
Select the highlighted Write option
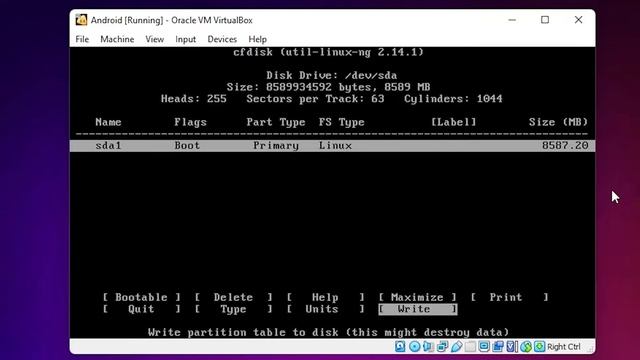pos(418,309)
